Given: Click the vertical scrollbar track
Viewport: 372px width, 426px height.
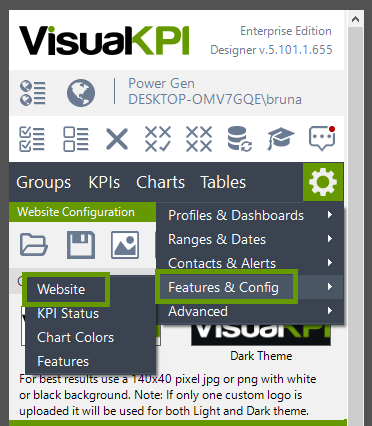Looking at the screenshot, I should tap(355, 227).
